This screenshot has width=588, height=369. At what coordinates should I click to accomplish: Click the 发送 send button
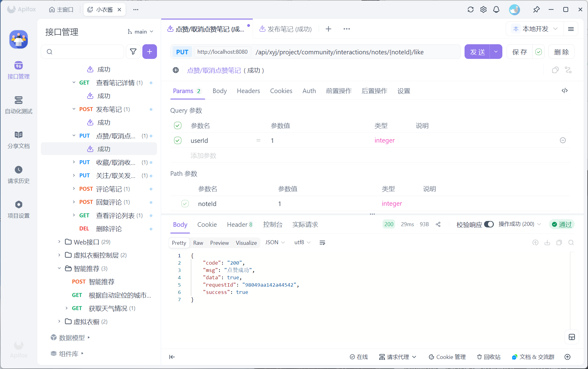click(477, 52)
